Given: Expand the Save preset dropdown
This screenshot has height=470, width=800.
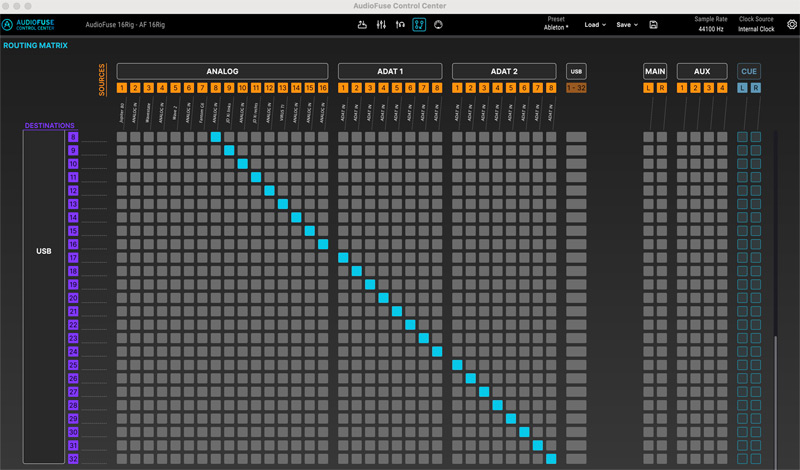Looking at the screenshot, I should click(627, 24).
